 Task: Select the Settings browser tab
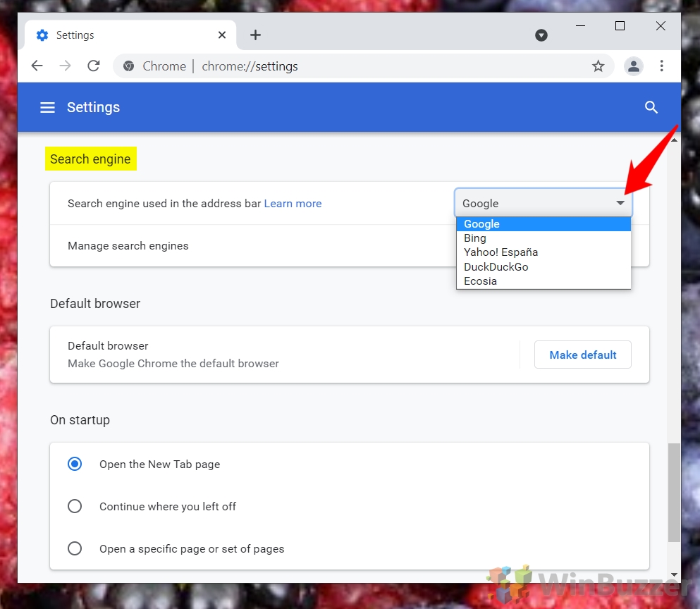pos(130,35)
